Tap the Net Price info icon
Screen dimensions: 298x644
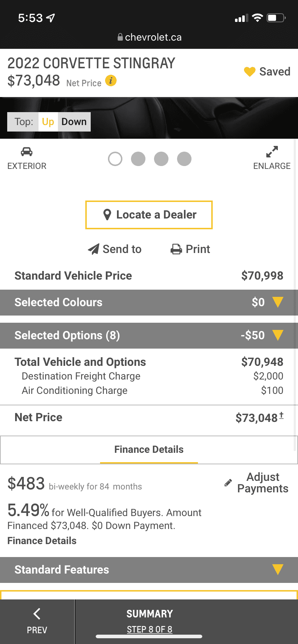[x=111, y=80]
